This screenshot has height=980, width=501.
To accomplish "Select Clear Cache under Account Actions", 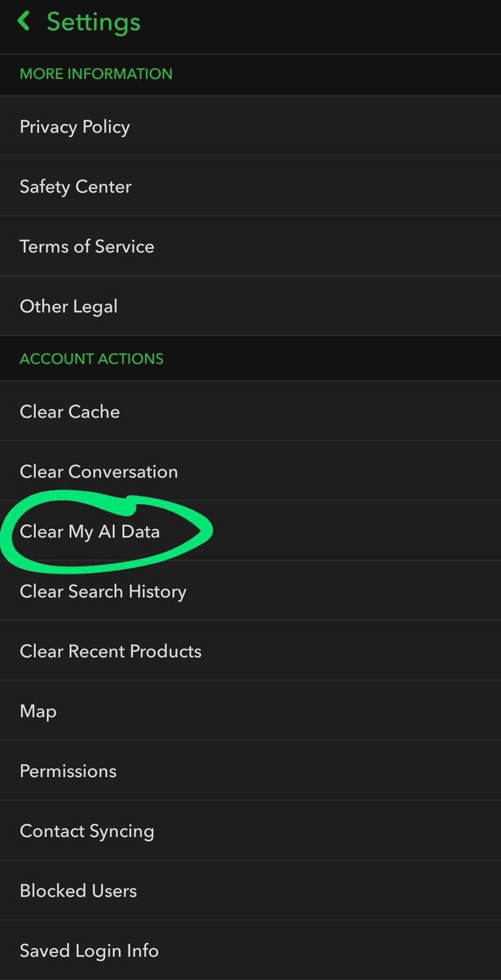I will pos(70,411).
